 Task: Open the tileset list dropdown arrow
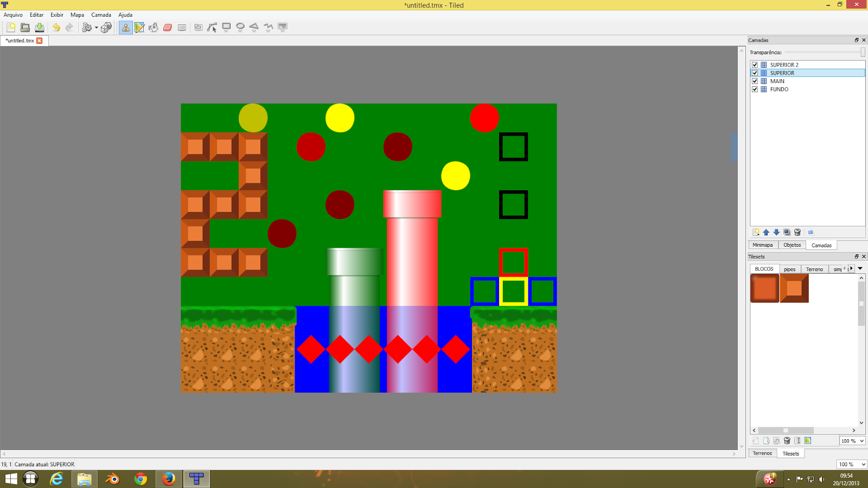pyautogui.click(x=860, y=268)
